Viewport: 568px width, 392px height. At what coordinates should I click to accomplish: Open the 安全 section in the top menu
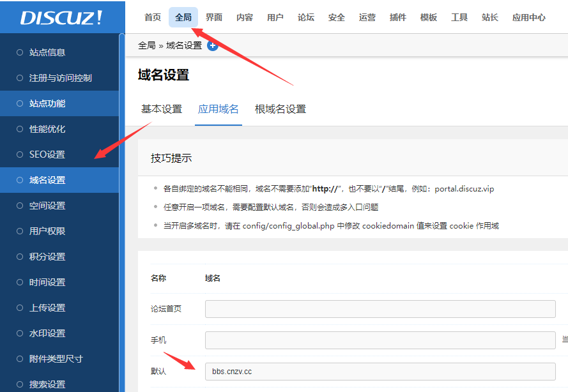337,17
